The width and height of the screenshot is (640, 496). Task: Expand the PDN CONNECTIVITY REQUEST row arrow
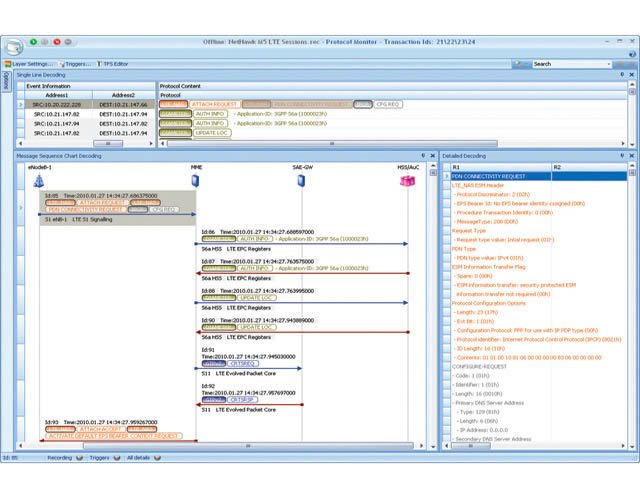tap(447, 176)
